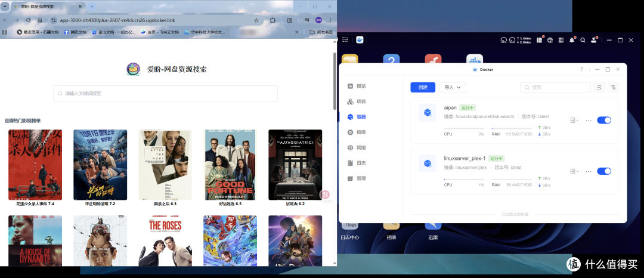The width and height of the screenshot is (644, 278).
Task: Open the 网络 section in Docker sidebar
Action: (x=357, y=147)
